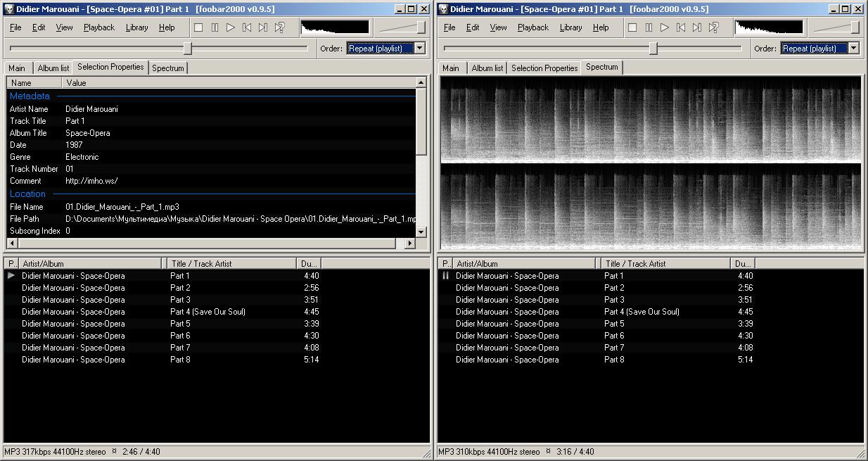868x461 pixels.
Task: Click foobar2000 app icon in right title bar
Action: pos(444,9)
